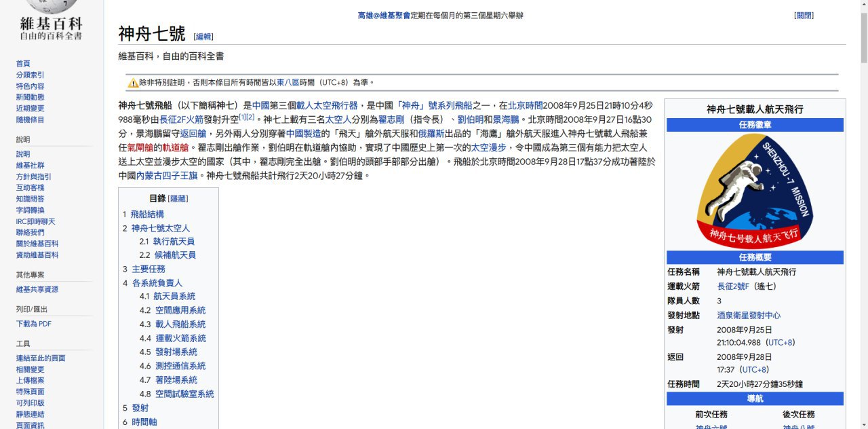Click the page vertical scrollbar
Viewport: 868px width, 429px height.
click(863, 204)
